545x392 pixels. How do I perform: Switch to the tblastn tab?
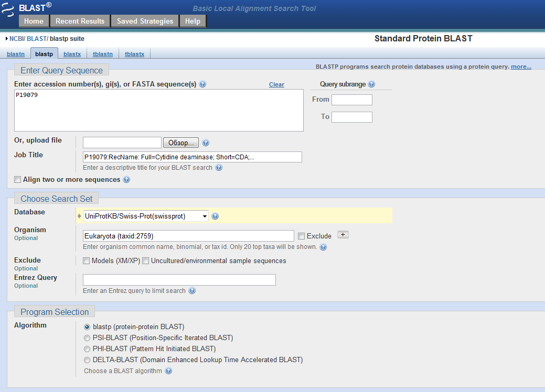(102, 54)
